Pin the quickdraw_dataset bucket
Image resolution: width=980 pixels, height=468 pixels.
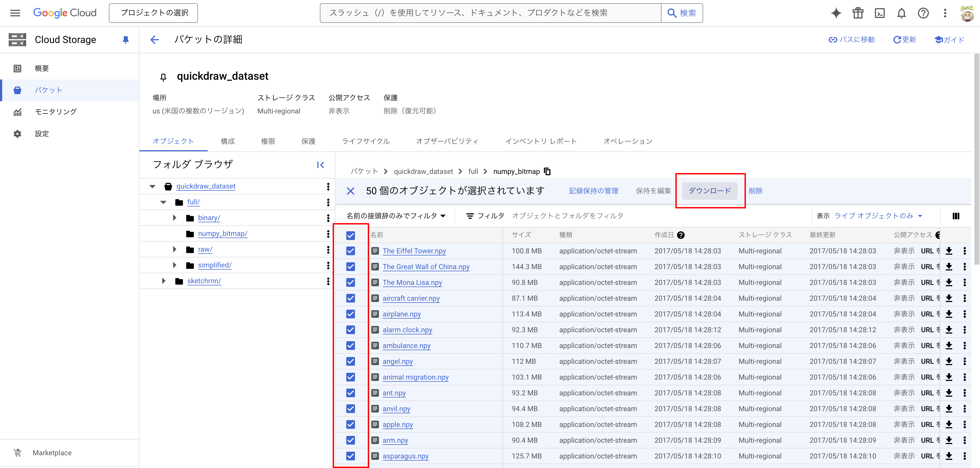click(163, 77)
